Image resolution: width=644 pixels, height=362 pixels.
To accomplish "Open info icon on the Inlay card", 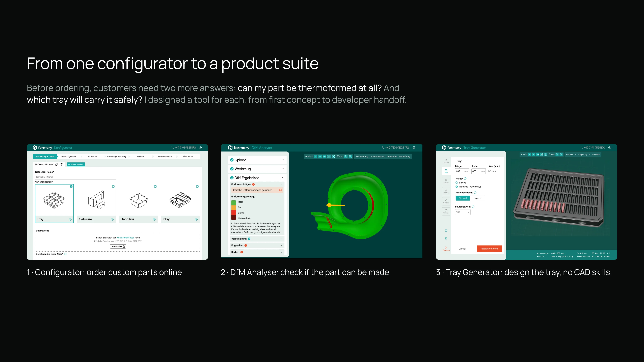I will [x=196, y=219].
